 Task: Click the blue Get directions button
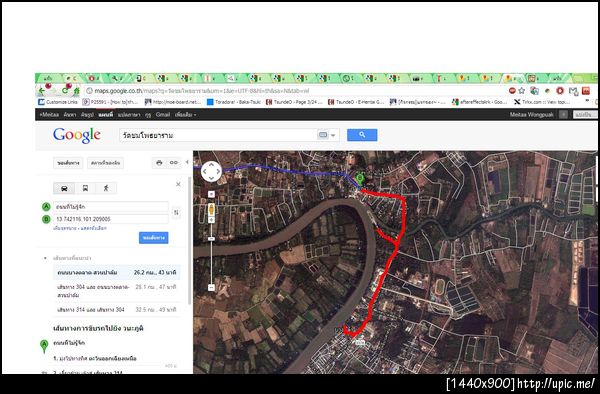(153, 238)
